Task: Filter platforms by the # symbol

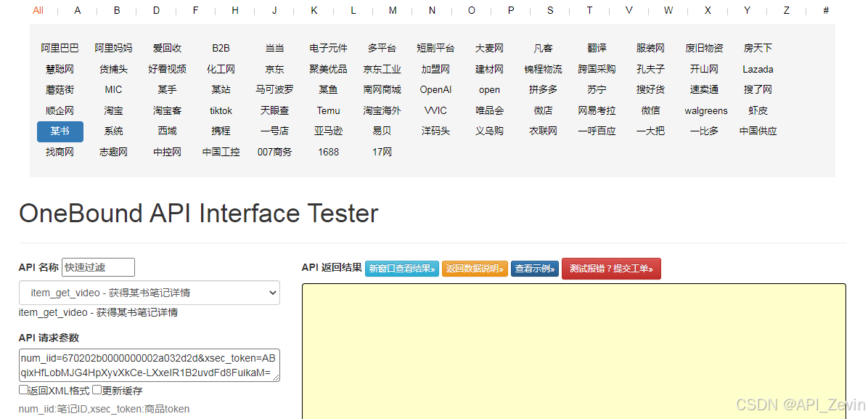Action: click(x=825, y=11)
